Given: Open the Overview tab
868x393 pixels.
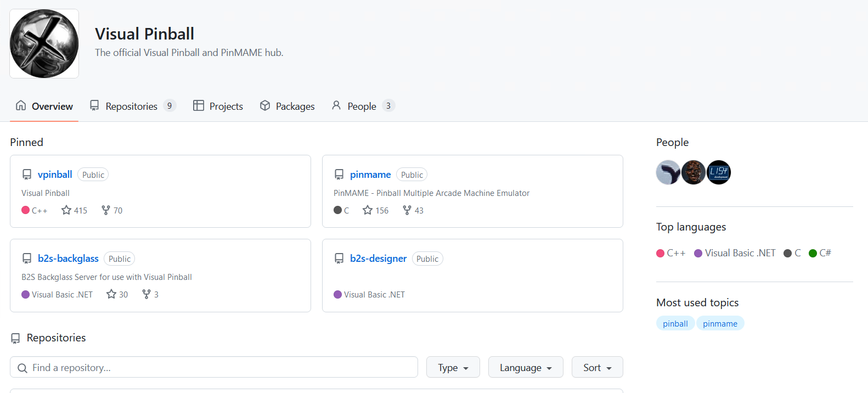Looking at the screenshot, I should pyautogui.click(x=44, y=106).
